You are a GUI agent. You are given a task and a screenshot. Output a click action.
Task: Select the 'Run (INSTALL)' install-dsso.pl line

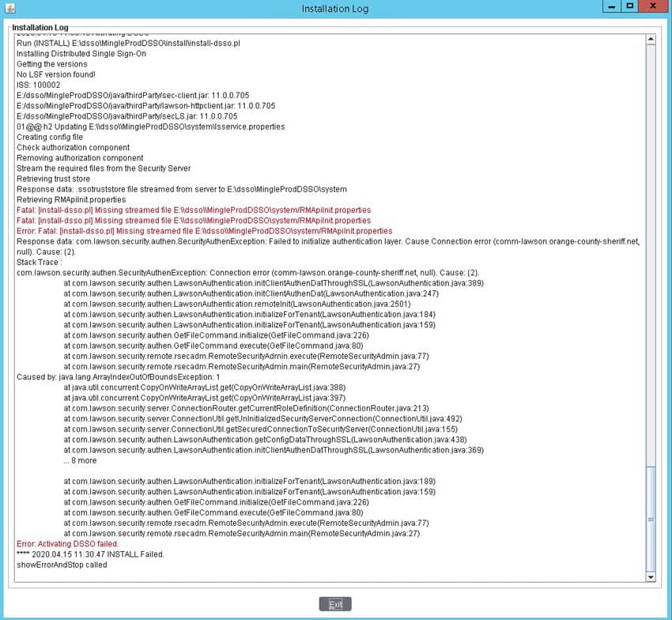coord(128,43)
